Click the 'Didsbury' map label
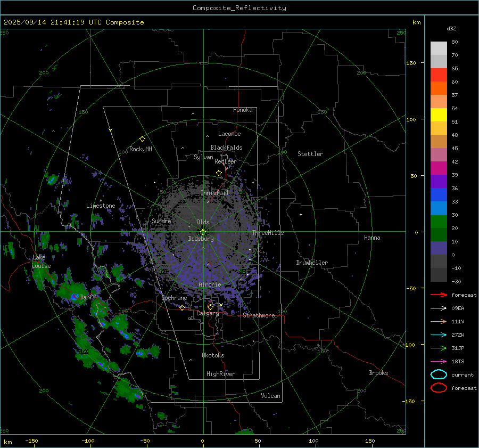 coord(201,239)
